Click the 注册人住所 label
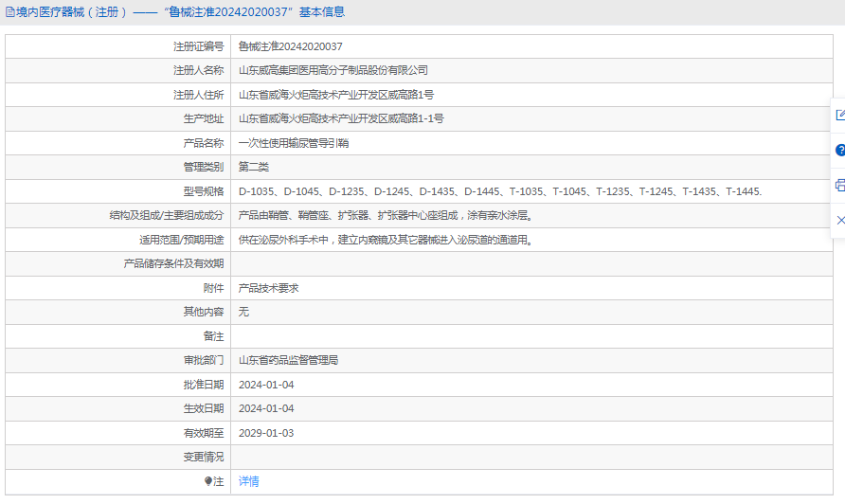The image size is (845, 504). [198, 95]
